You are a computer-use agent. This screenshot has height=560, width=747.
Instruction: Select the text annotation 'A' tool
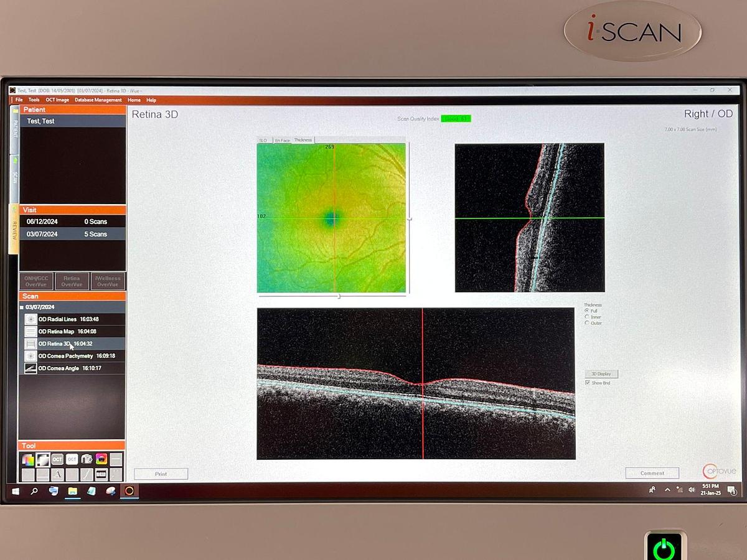[57, 475]
